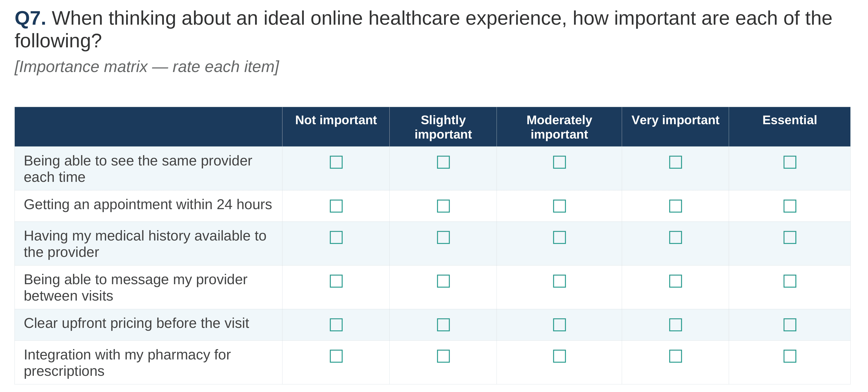Choose Slightly important for messaging my provider
Viewport: 868px width, 392px height.
[x=443, y=281]
